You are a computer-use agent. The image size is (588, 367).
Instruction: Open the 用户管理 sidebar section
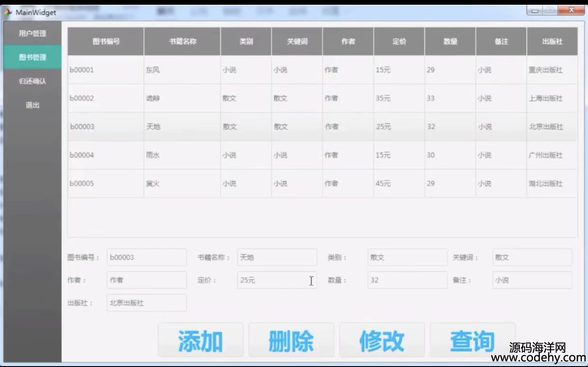point(33,34)
